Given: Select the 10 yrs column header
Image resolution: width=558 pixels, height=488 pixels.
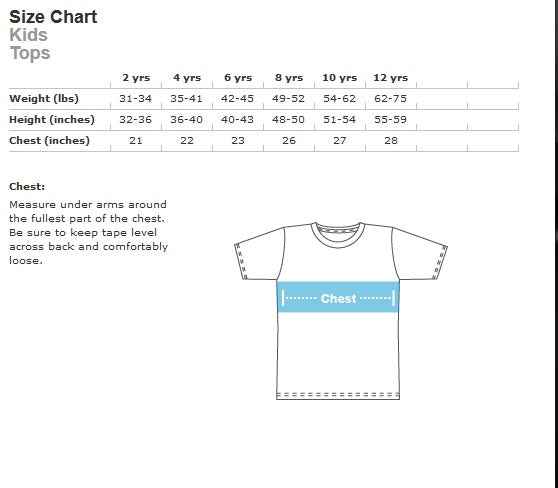Looking at the screenshot, I should (x=339, y=78).
